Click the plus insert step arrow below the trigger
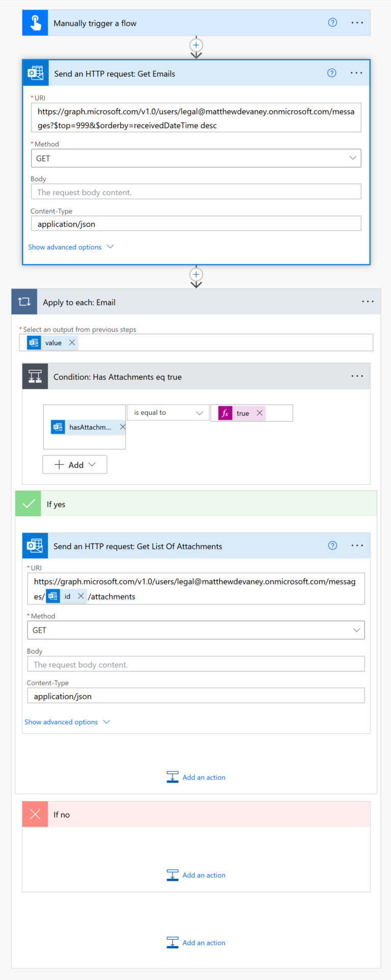391x980 pixels. (196, 46)
